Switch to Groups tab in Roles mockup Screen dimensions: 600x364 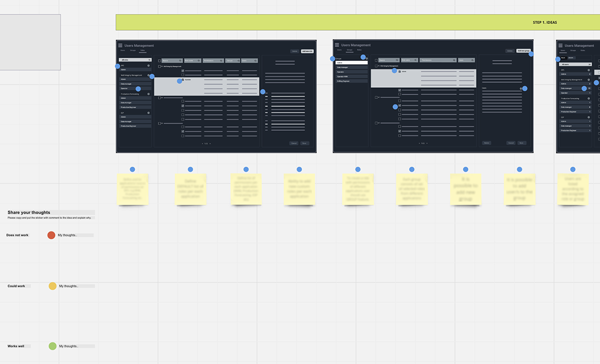133,50
